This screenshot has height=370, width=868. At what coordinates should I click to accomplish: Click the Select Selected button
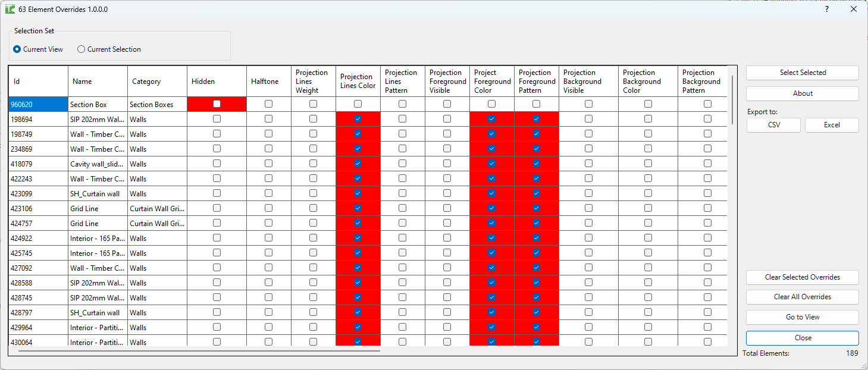(802, 73)
